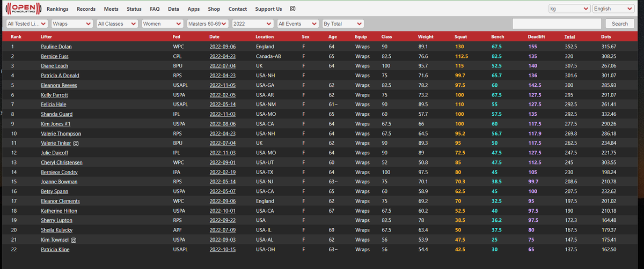
Task: Click Eleanora Reeves's 142.5 deadlift value
Action: [535, 85]
